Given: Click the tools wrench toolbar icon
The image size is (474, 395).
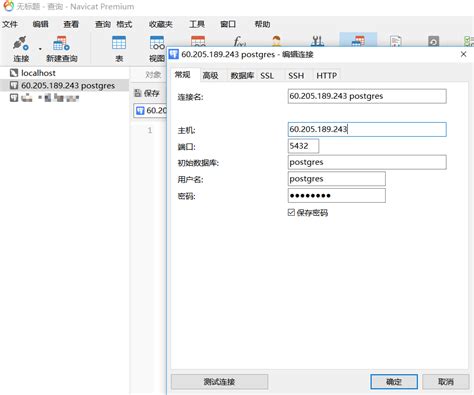Looking at the screenshot, I should [x=317, y=41].
